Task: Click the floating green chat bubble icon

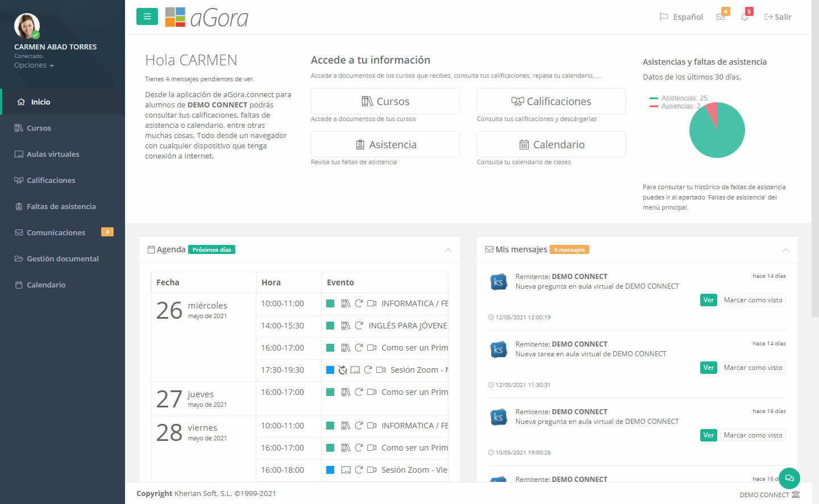Action: pos(789,478)
